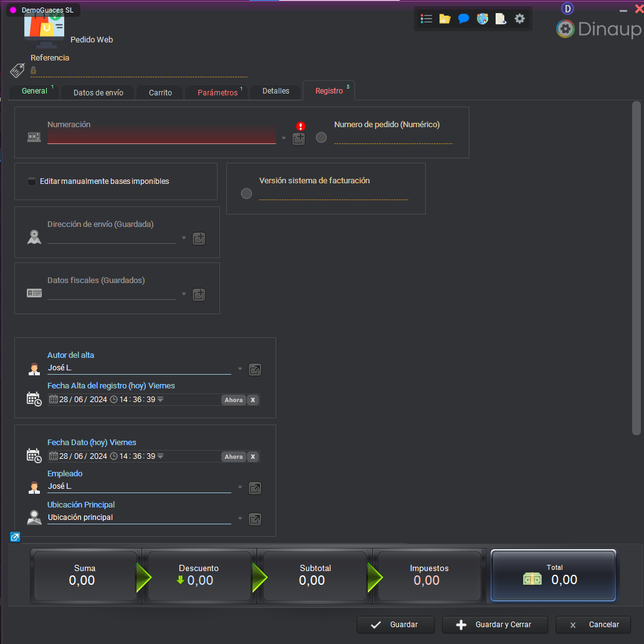Expand the Numeración dropdown arrow
The height and width of the screenshot is (644, 644).
click(x=284, y=138)
